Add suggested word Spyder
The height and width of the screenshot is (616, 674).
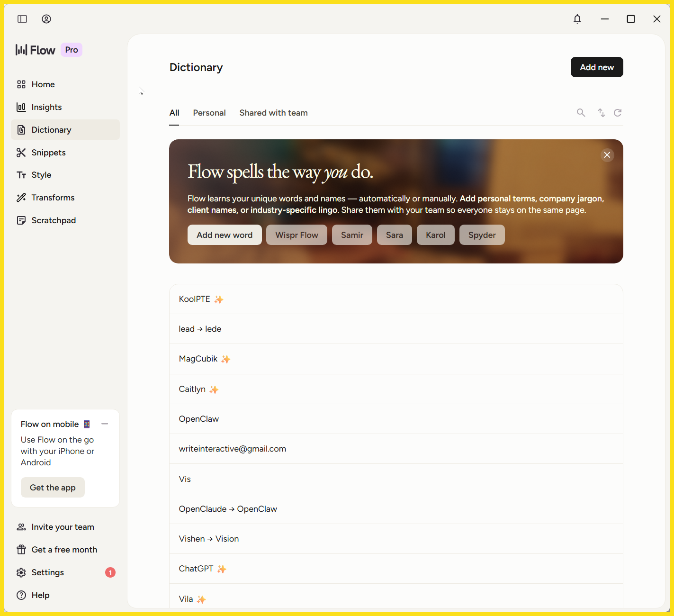click(x=482, y=235)
